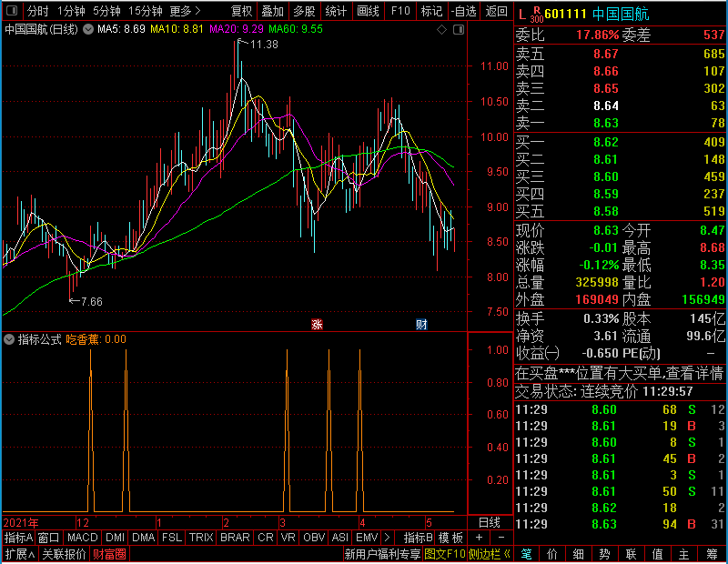Click the 标记 mark button
This screenshot has height=564, width=728.
[431, 11]
